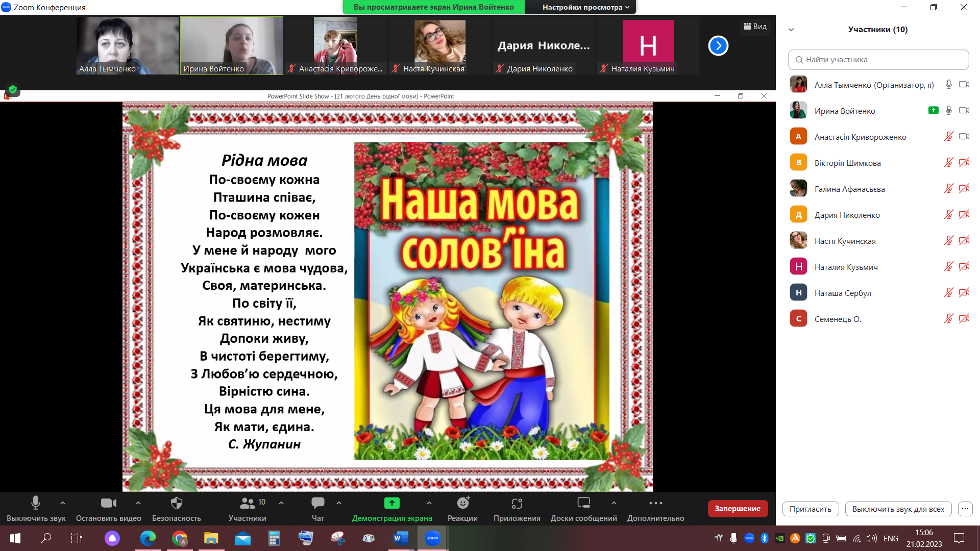Open the Вид view menu
Image resolution: width=980 pixels, height=551 pixels.
click(755, 27)
